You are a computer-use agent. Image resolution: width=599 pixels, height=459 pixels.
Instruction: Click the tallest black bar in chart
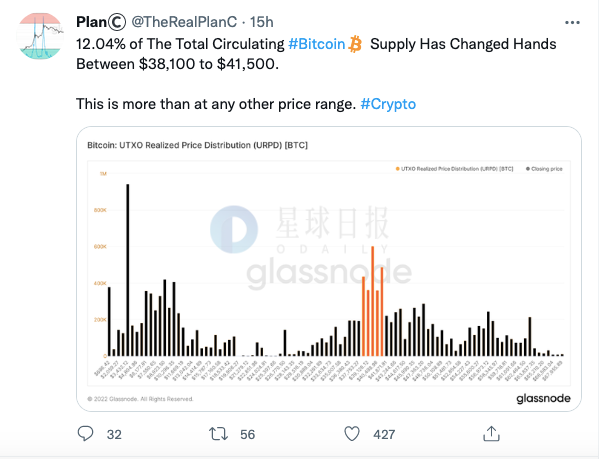[x=128, y=270]
